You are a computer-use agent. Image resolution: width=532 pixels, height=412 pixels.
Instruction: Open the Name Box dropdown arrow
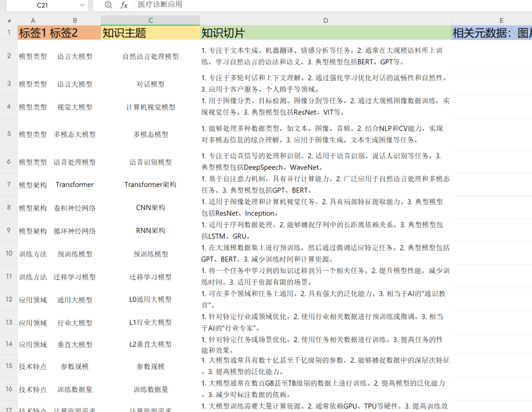(x=82, y=5)
